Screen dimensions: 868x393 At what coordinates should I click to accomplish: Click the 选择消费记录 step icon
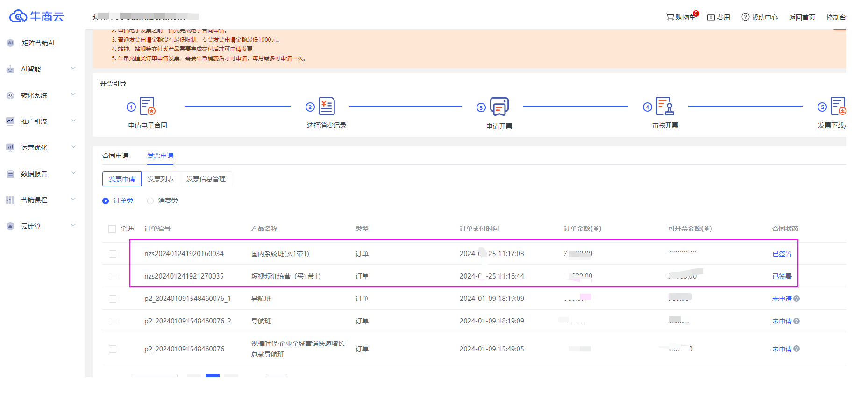pos(327,106)
